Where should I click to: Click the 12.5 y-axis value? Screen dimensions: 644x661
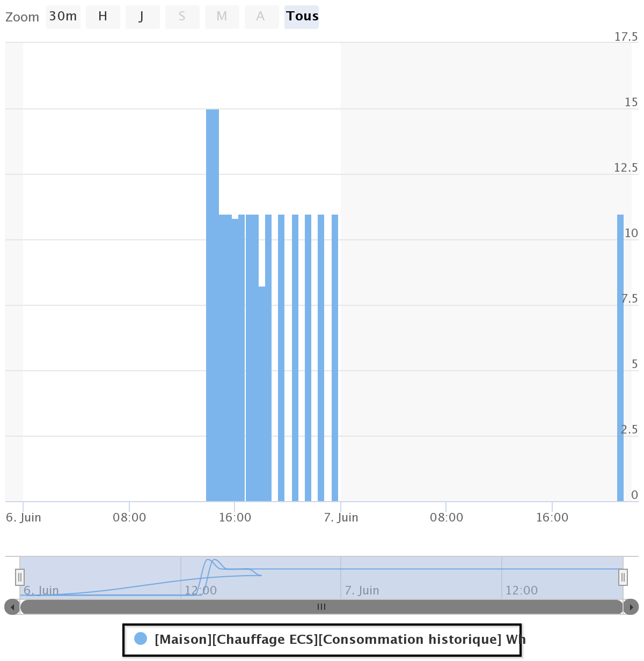pyautogui.click(x=626, y=168)
